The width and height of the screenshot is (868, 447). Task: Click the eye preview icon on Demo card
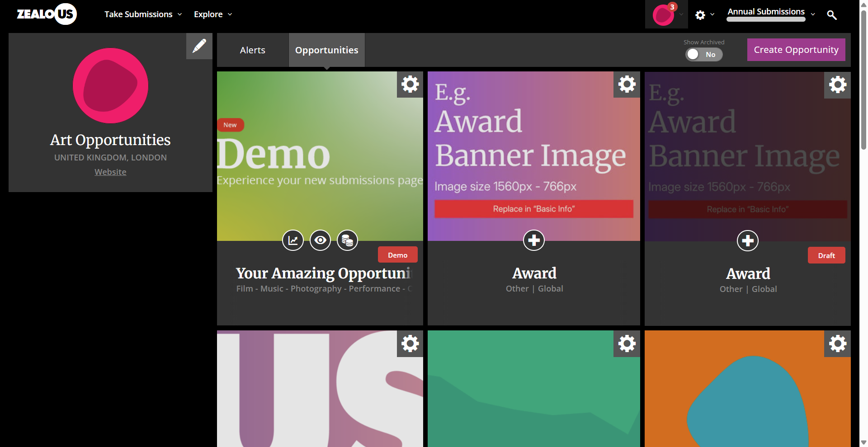[x=320, y=240]
